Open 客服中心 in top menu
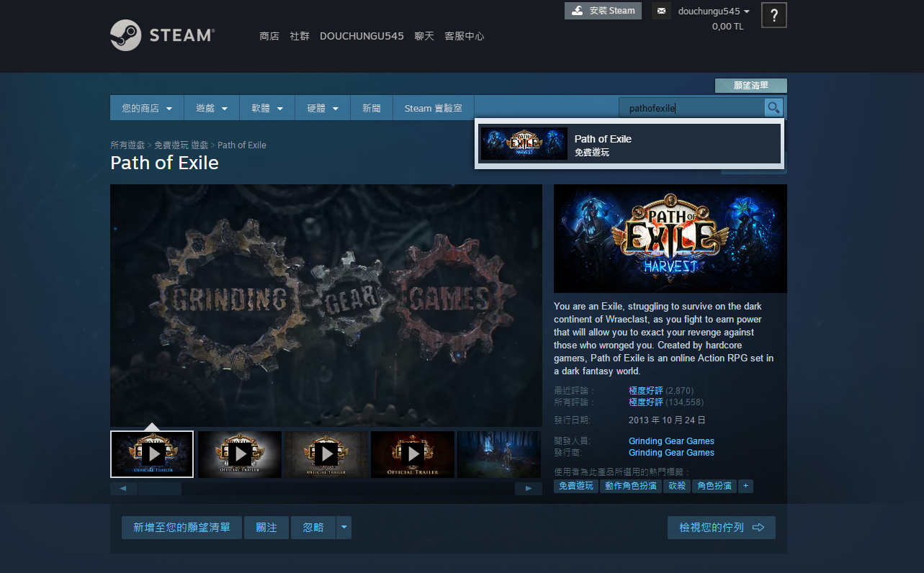Viewport: 924px width, 573px height. point(465,36)
